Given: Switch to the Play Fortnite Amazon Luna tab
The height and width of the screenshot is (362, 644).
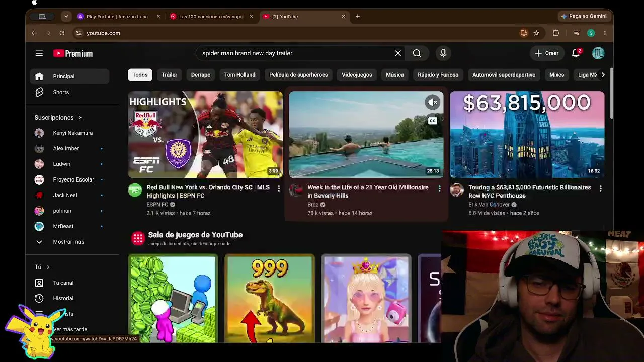Looking at the screenshot, I should pyautogui.click(x=118, y=17).
